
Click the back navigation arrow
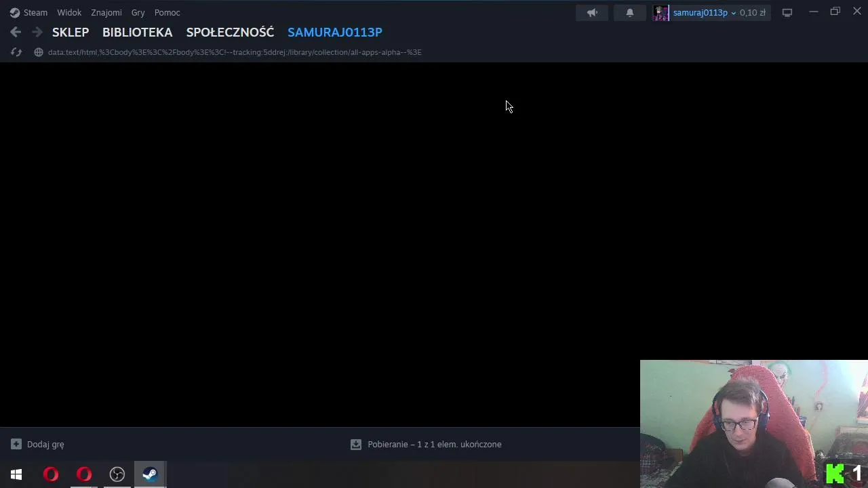pyautogui.click(x=16, y=32)
